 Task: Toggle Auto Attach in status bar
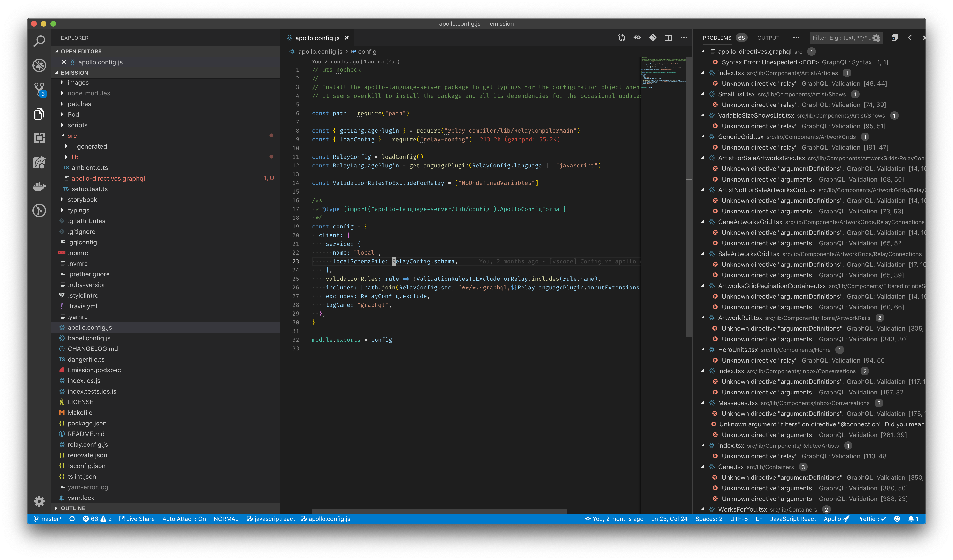(184, 519)
